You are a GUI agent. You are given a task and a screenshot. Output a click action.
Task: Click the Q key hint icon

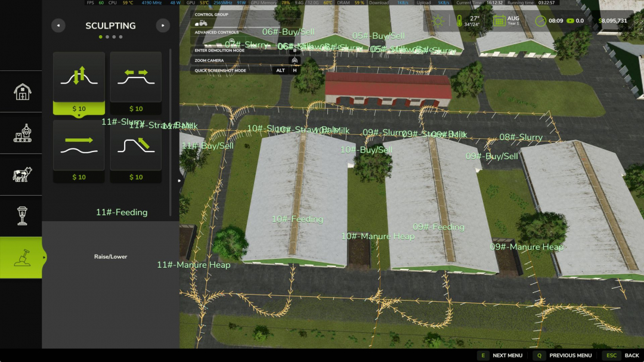(x=539, y=355)
